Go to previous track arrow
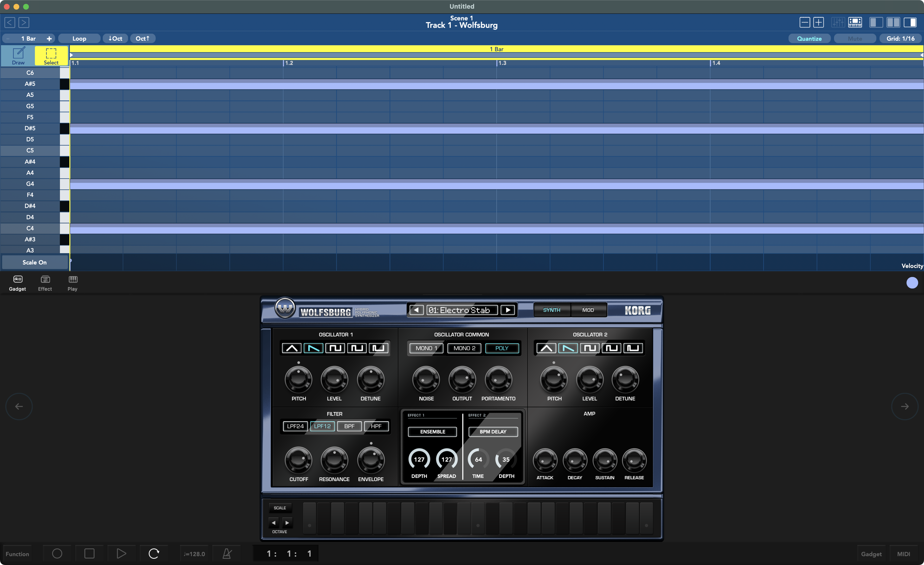 (x=10, y=23)
